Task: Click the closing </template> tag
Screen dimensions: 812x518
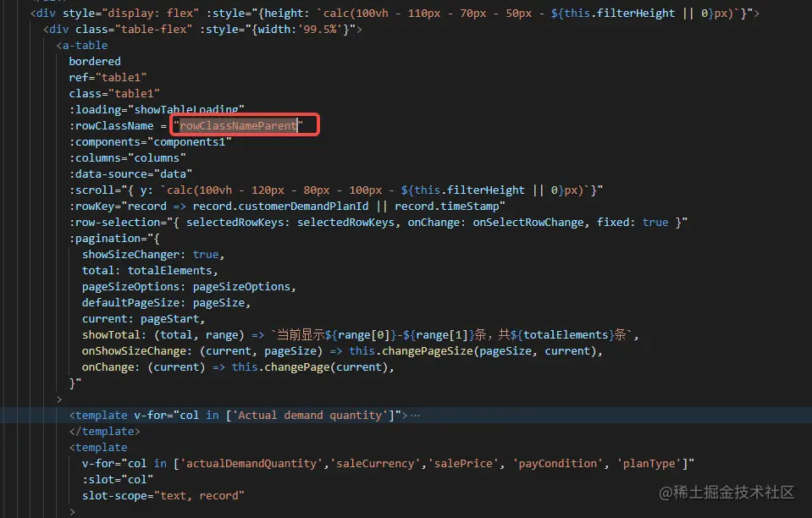Action: pos(105,431)
